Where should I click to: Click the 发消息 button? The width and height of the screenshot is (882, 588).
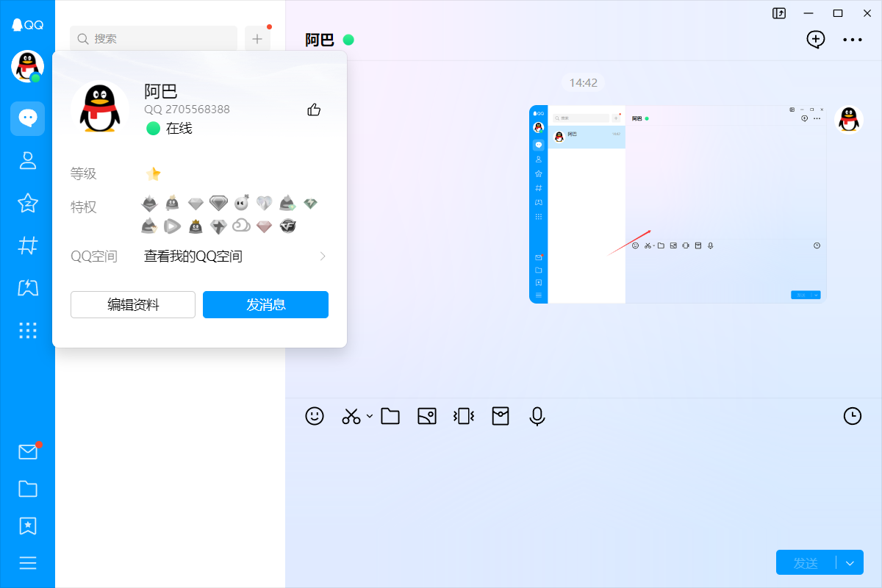pos(265,305)
